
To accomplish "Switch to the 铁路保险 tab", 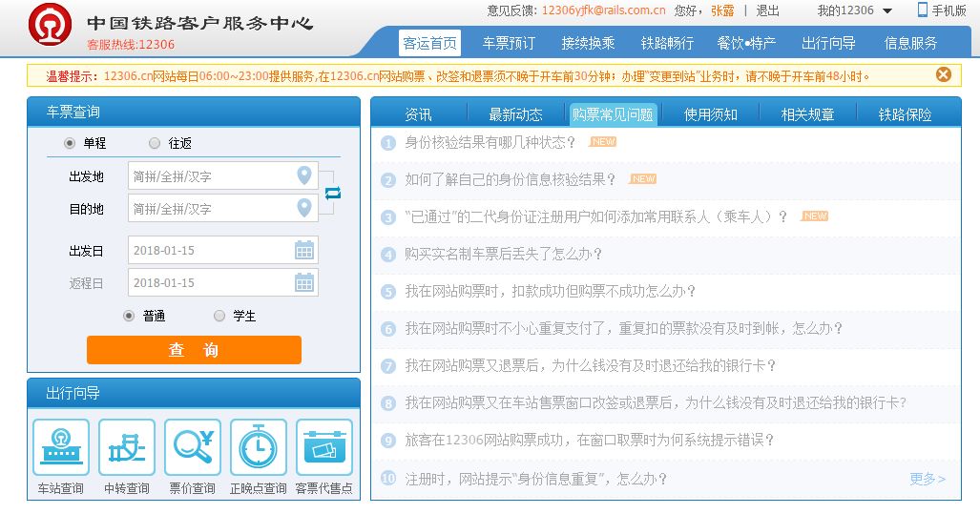I will (905, 115).
